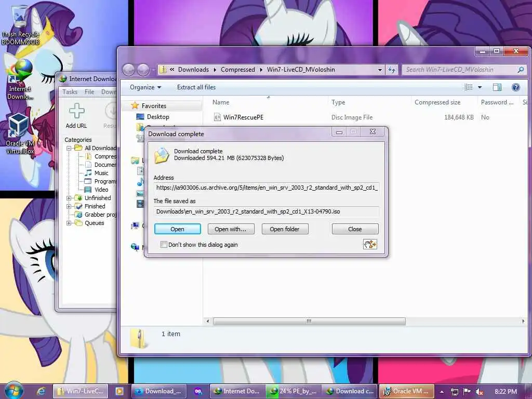The image size is (532, 399).
Task: Select Desktop under Favorites
Action: (x=158, y=117)
